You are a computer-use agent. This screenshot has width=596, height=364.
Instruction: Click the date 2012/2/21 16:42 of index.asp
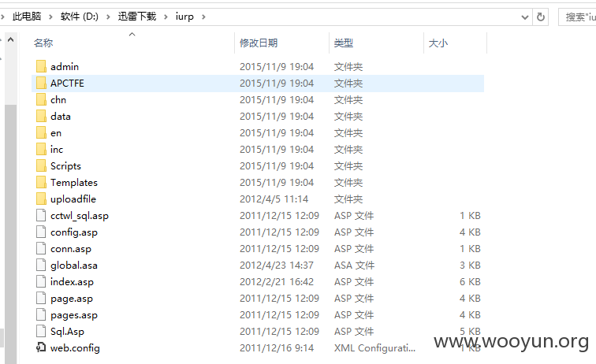(277, 281)
